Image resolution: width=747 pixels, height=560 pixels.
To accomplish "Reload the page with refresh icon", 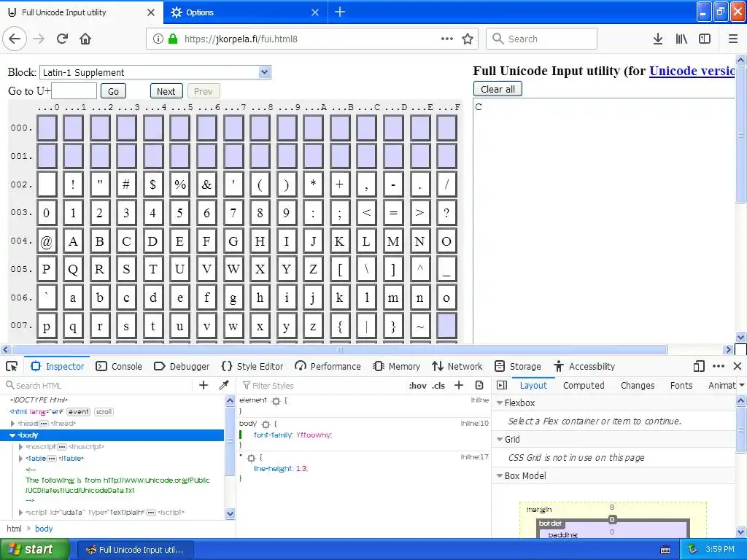I will 63,39.
